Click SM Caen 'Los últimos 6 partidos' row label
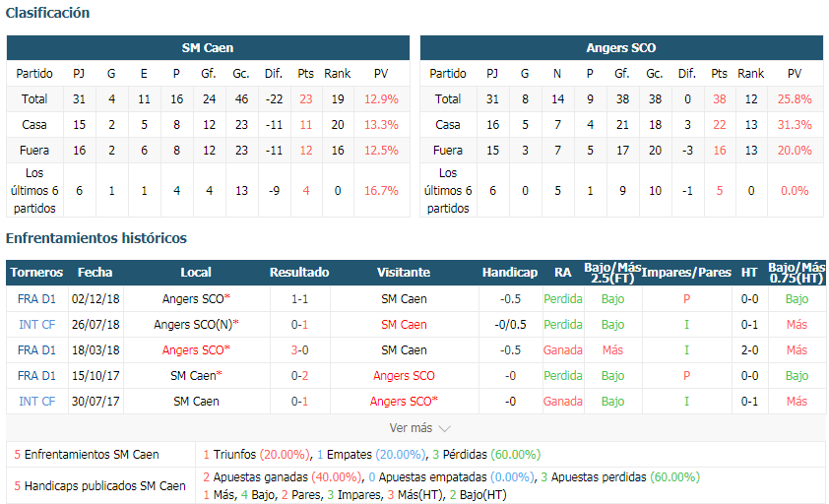 click(34, 190)
